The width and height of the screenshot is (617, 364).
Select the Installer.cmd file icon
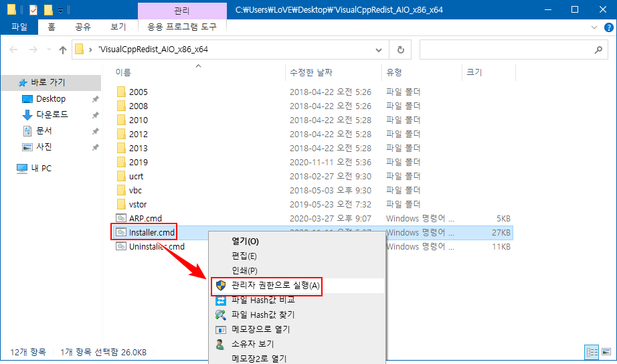tap(121, 232)
